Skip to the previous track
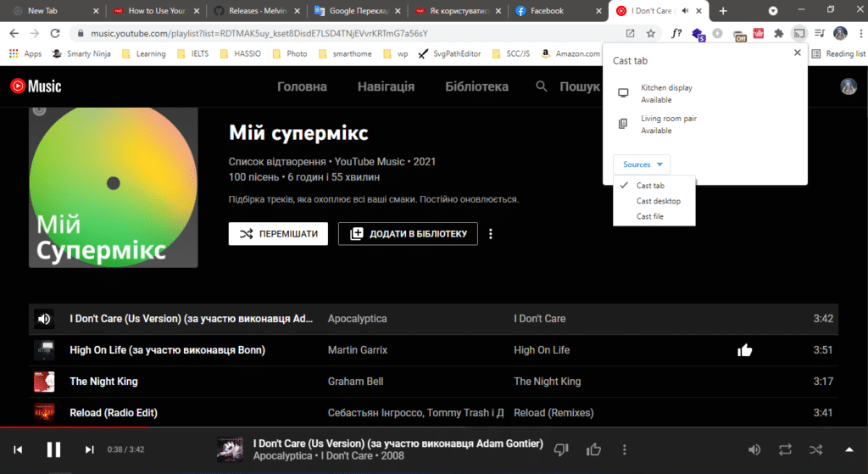 pyautogui.click(x=18, y=449)
